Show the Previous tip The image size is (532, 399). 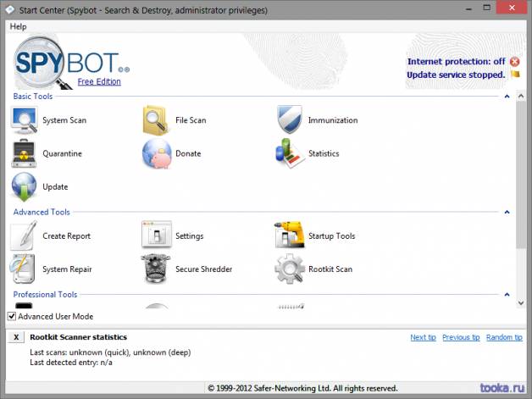tap(461, 337)
